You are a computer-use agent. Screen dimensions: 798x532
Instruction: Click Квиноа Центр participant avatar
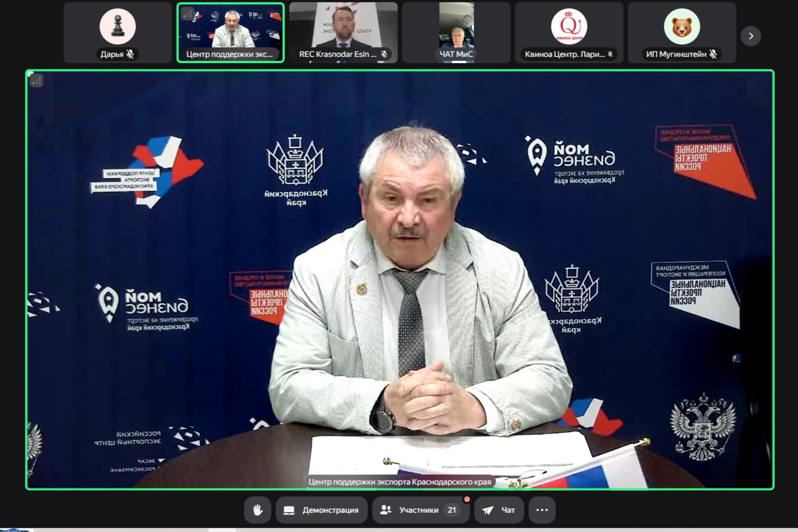(569, 27)
